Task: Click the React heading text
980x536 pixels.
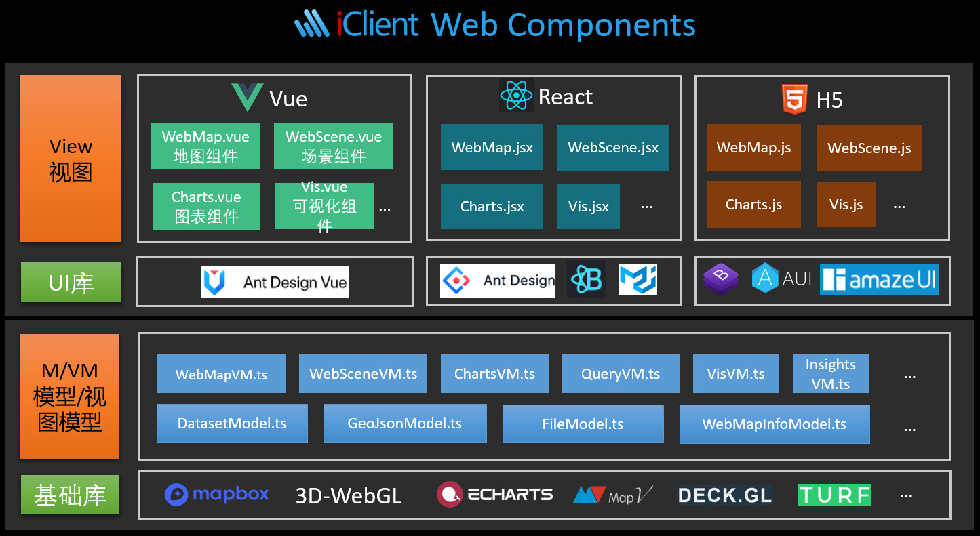Action: 566,97
